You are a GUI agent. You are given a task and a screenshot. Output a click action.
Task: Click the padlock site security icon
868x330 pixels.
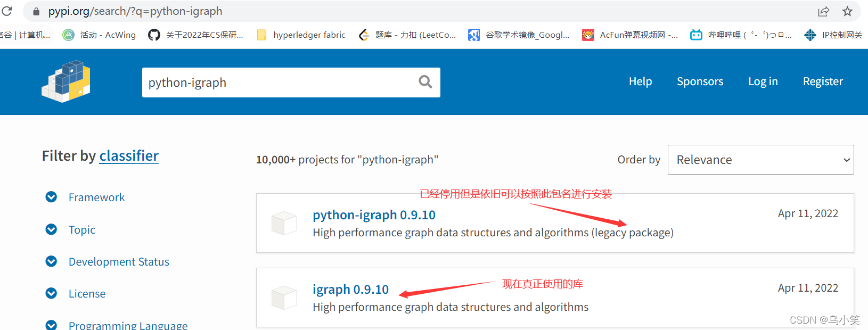(36, 11)
